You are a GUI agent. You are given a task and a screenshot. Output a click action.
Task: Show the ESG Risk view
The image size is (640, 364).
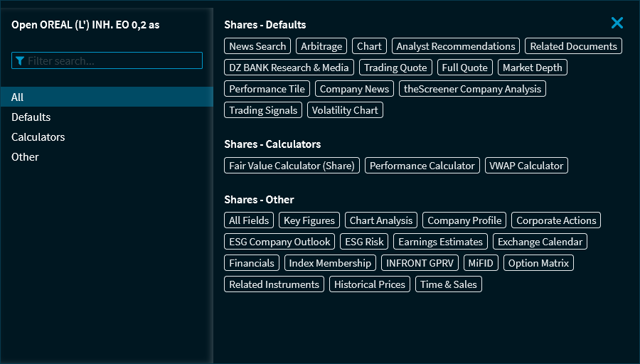pos(364,242)
